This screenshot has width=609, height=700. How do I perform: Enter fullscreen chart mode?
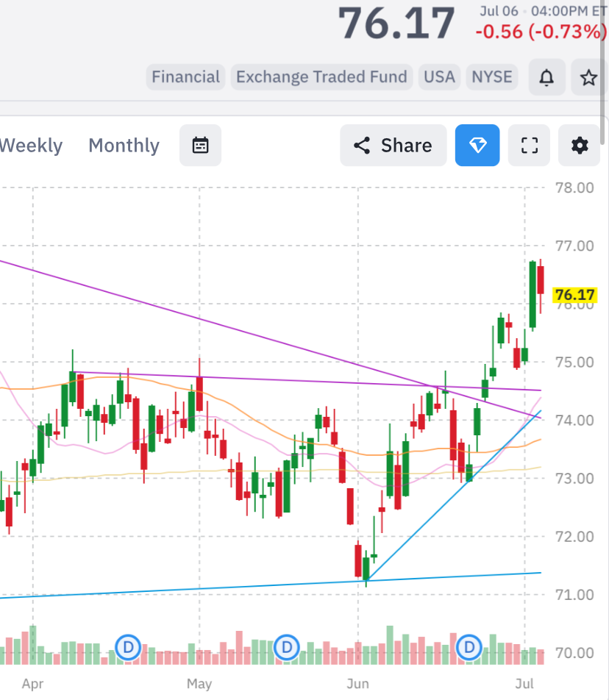[x=529, y=146]
